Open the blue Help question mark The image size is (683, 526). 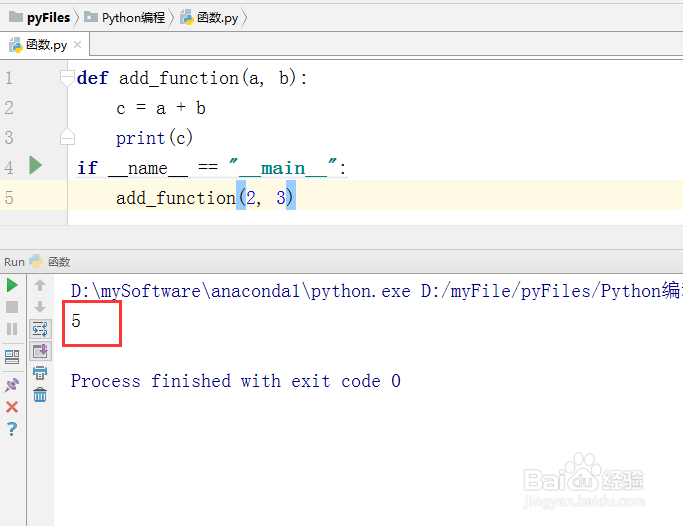point(12,429)
